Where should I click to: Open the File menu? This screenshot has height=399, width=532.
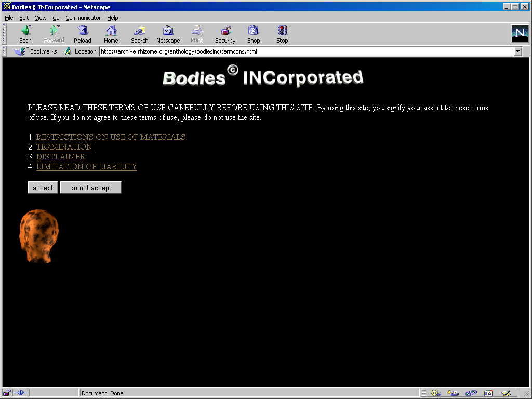pyautogui.click(x=9, y=18)
